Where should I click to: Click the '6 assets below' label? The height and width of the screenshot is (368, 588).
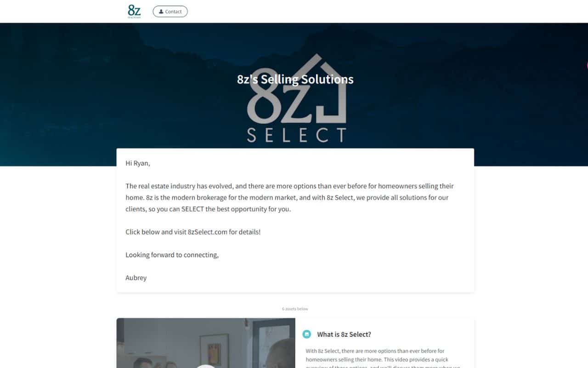point(295,309)
